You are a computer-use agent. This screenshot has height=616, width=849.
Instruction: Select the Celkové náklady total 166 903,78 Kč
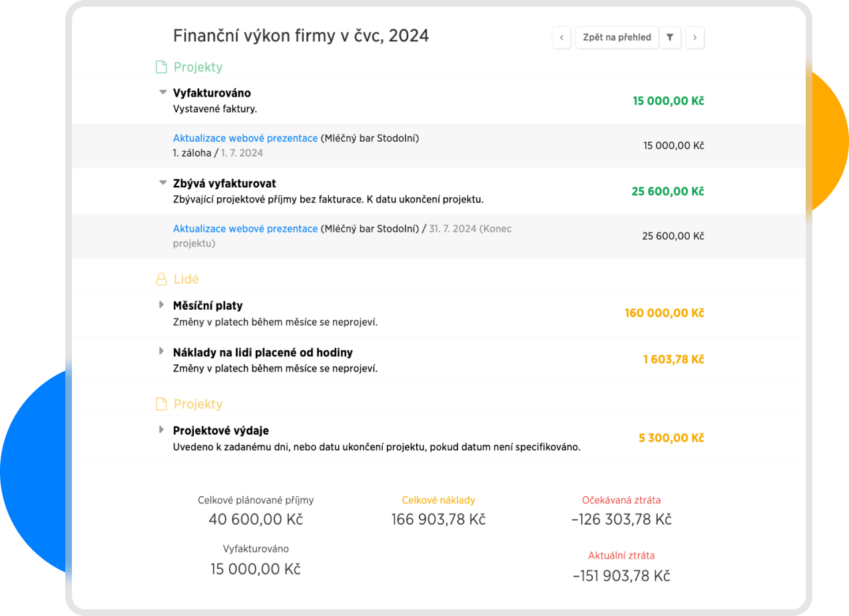[x=438, y=519]
